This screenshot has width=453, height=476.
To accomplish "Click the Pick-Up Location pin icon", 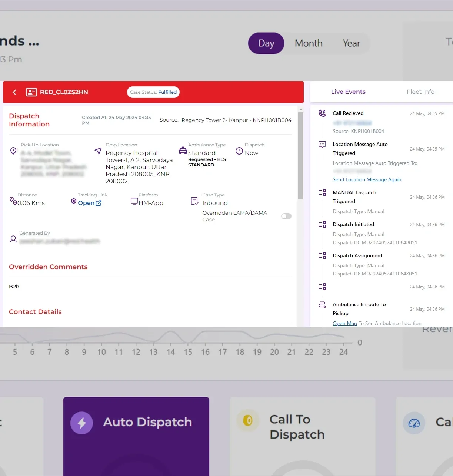I will [13, 151].
